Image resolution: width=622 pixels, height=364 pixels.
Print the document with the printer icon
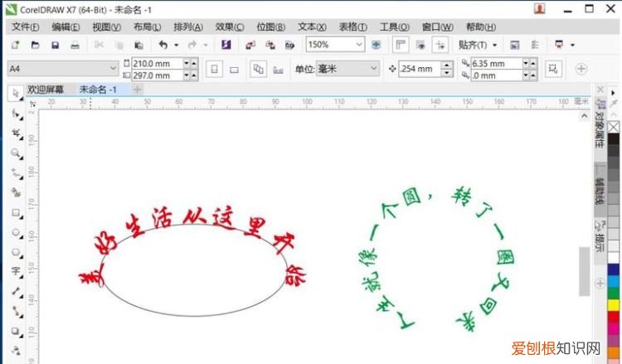pos(75,46)
